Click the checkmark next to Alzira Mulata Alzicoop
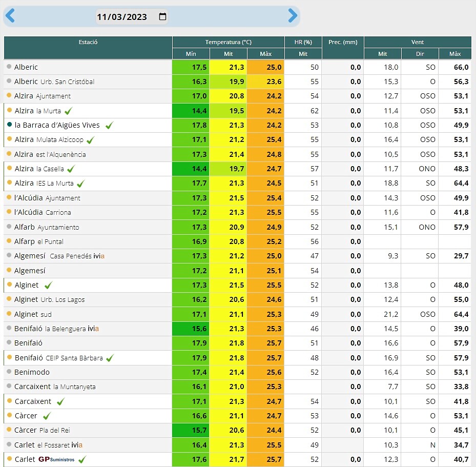 91,139
